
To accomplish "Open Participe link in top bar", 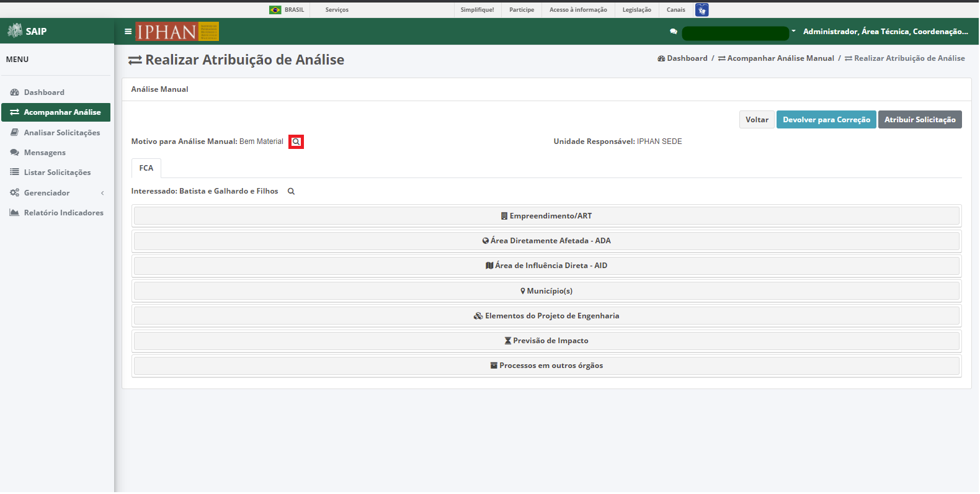I will (522, 10).
